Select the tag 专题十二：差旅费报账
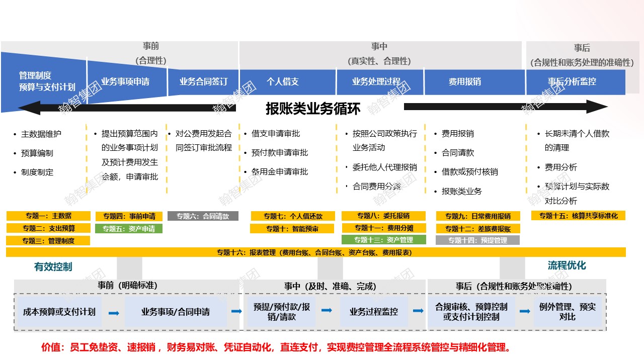The image size is (644, 362). [x=477, y=229]
